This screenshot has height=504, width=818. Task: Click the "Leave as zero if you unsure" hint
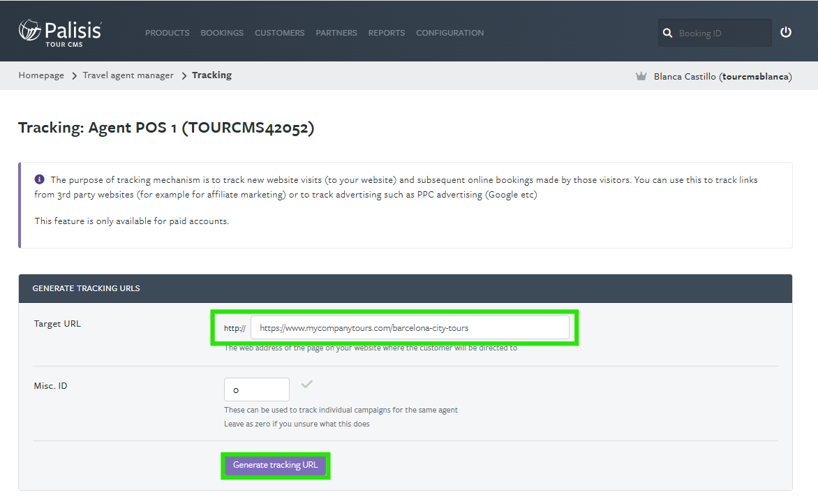[297, 424]
